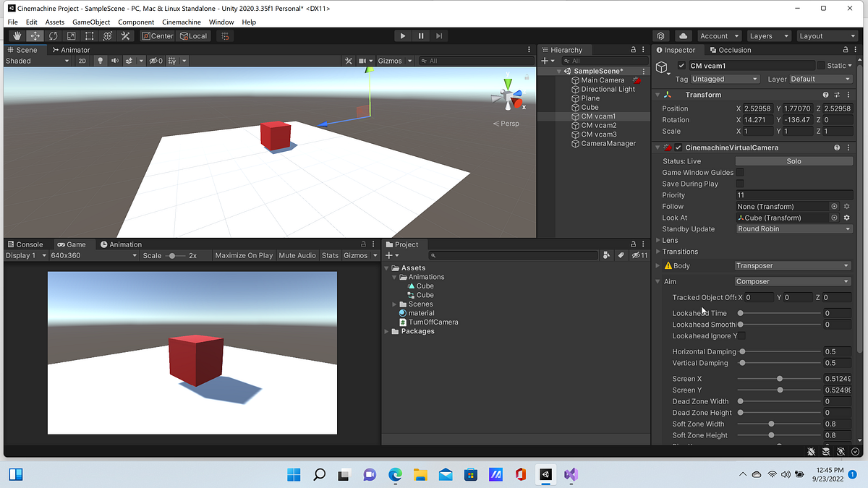
Task: Open Transform preset settings icon
Action: coord(837,95)
